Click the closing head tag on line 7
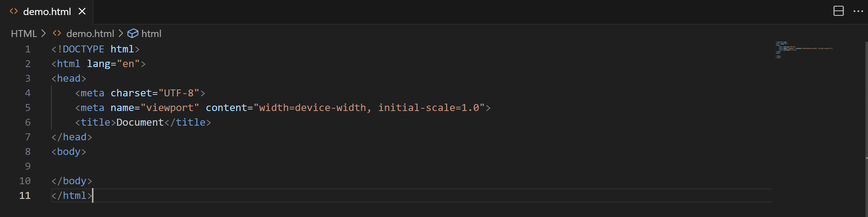 [x=72, y=137]
